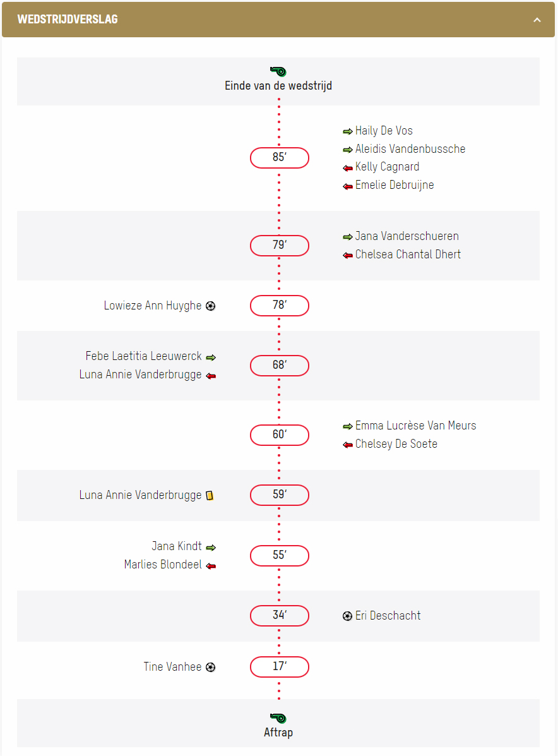Click the goal ball icon next to Lowieze Ann Huyghe
The height and width of the screenshot is (756, 558).
click(x=211, y=306)
